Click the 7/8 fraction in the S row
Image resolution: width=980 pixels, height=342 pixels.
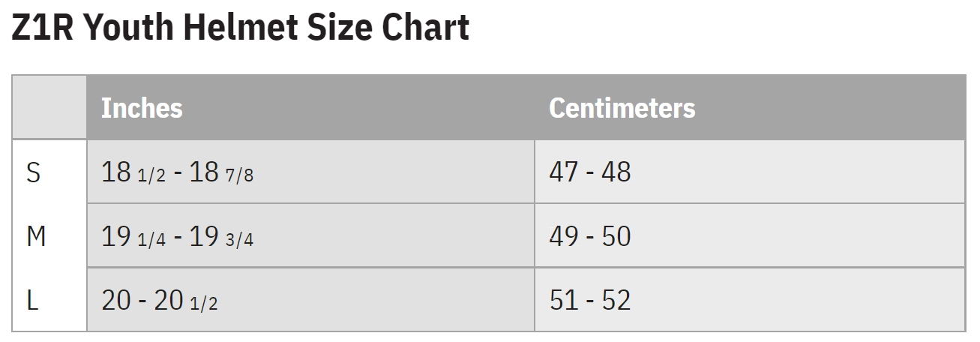240,175
